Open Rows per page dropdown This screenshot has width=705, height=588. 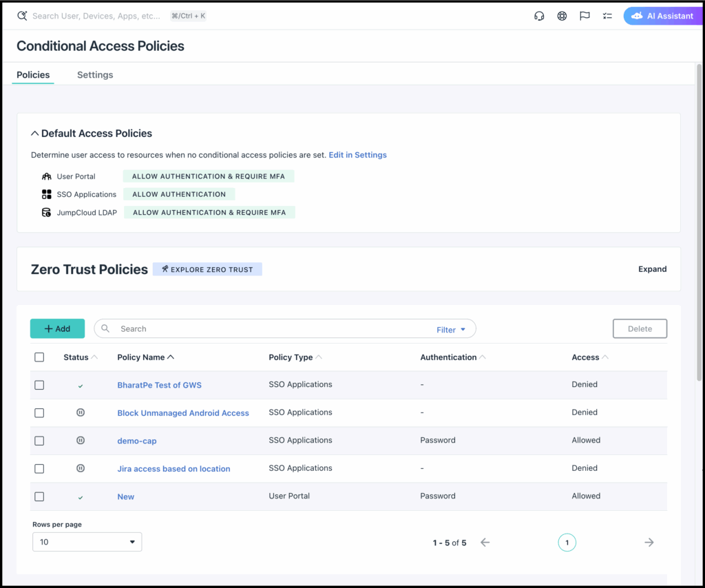click(x=87, y=542)
